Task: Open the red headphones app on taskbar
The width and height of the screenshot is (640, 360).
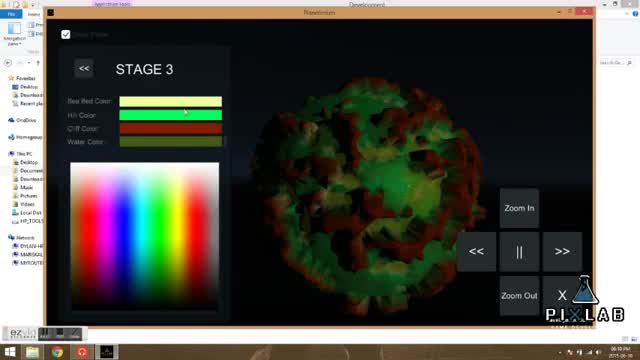Action: tap(82, 352)
